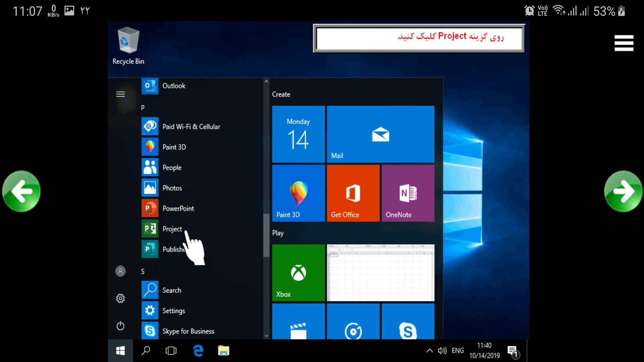This screenshot has width=644, height=362.
Task: Jump to letter P section header
Action: [143, 108]
